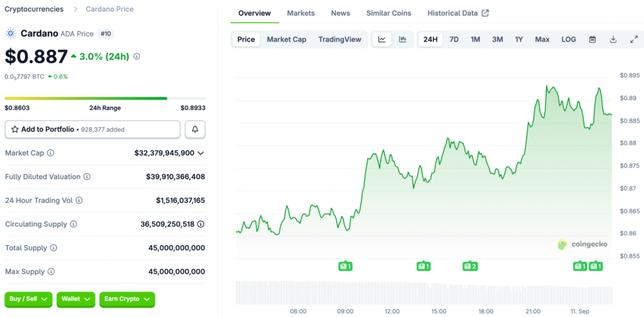Click the green price chart line area
The image size is (644, 317).
424,172
